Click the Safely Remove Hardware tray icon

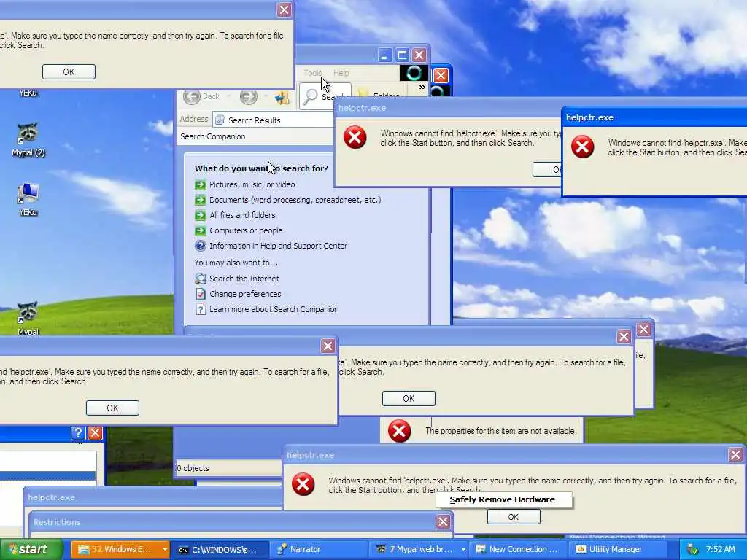click(693, 550)
